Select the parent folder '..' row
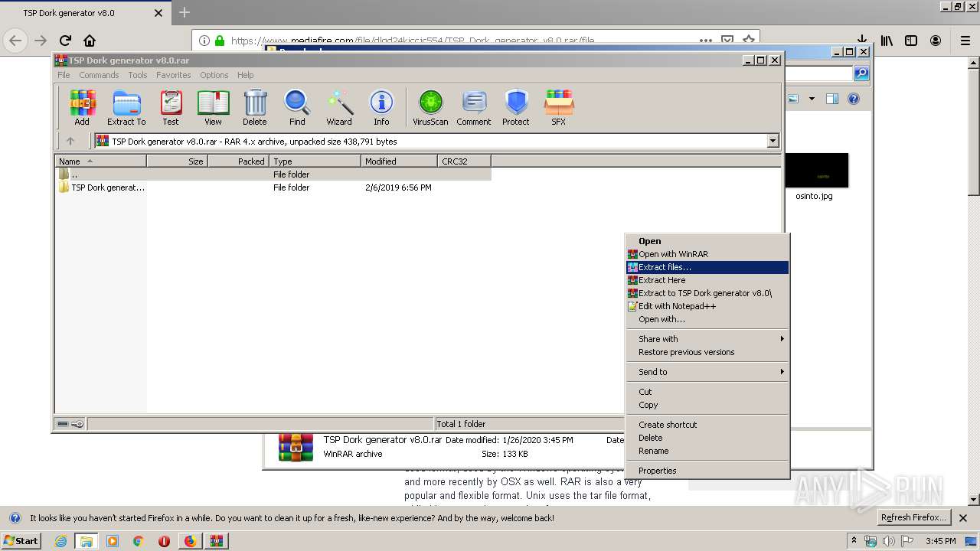Viewport: 980px width, 551px height. click(273, 174)
